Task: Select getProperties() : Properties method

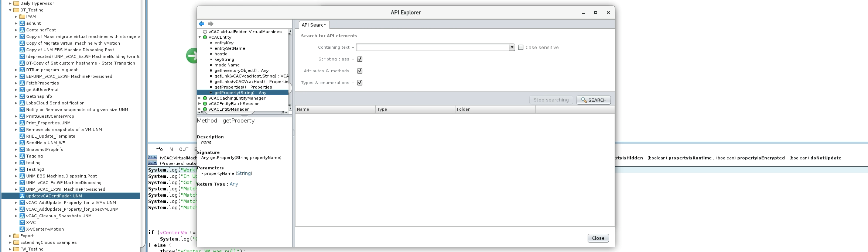Action: click(x=243, y=87)
